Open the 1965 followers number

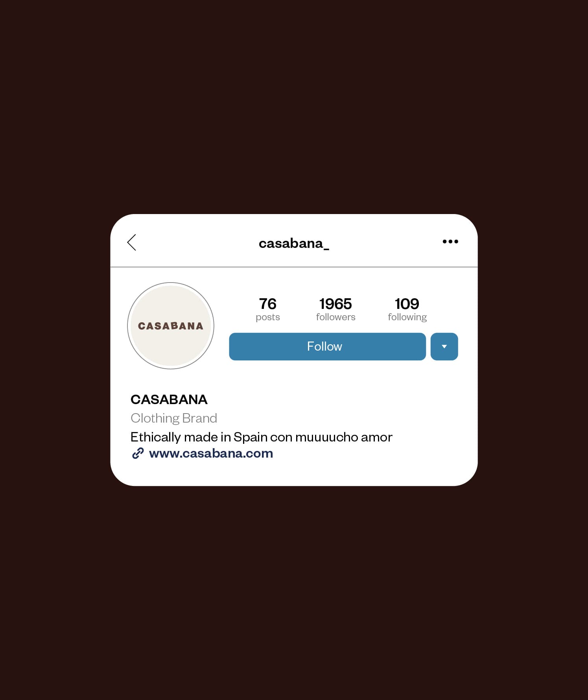tap(335, 304)
